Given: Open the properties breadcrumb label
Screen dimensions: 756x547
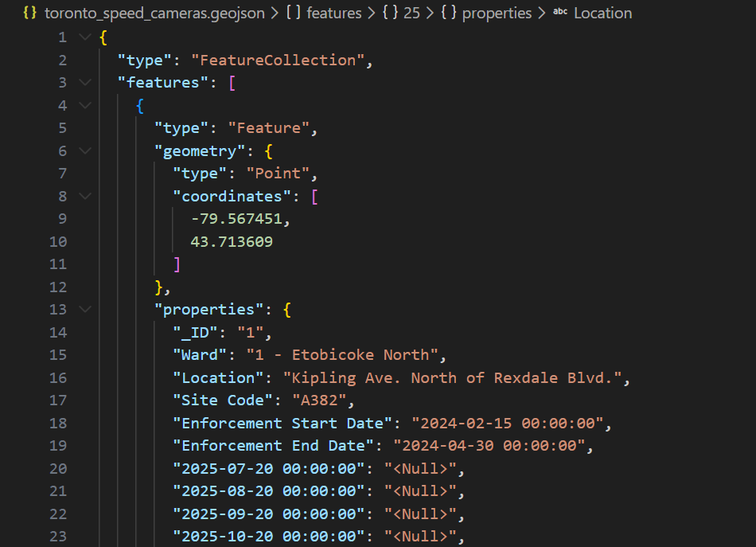Looking at the screenshot, I should pos(497,14).
